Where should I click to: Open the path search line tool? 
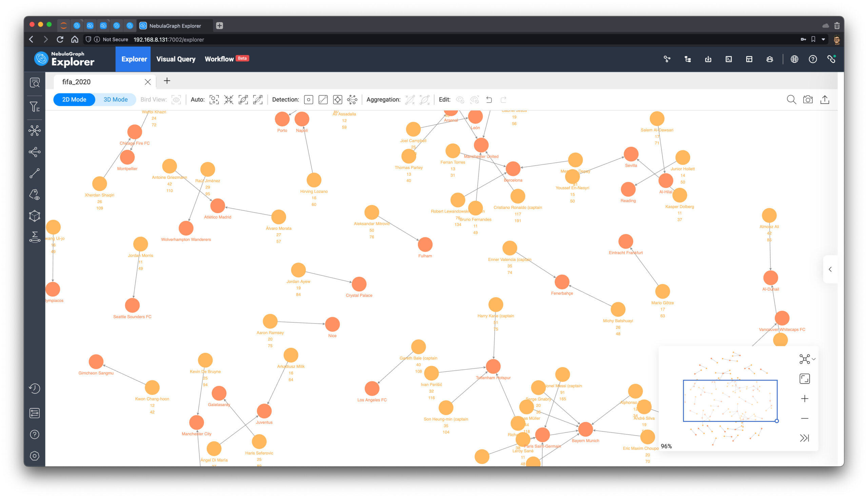tap(35, 173)
